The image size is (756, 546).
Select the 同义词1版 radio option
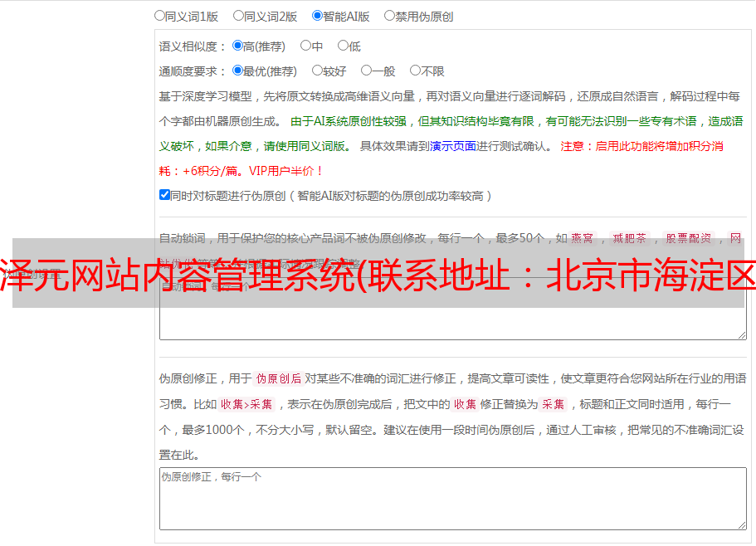(x=159, y=16)
